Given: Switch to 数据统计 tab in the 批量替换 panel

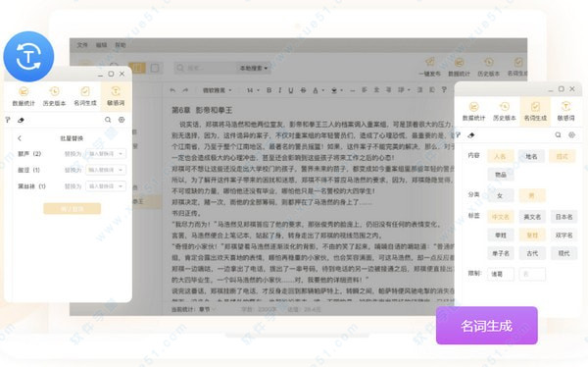Looking at the screenshot, I should pyautogui.click(x=24, y=96).
